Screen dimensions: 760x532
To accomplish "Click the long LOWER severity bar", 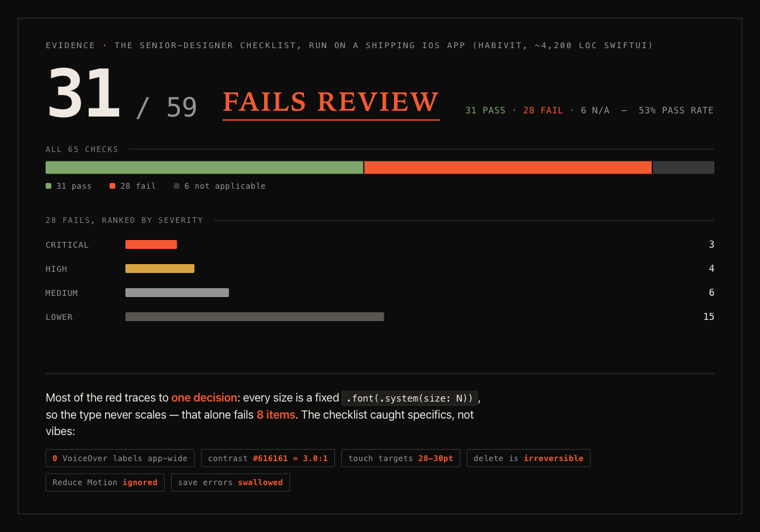I will point(255,317).
